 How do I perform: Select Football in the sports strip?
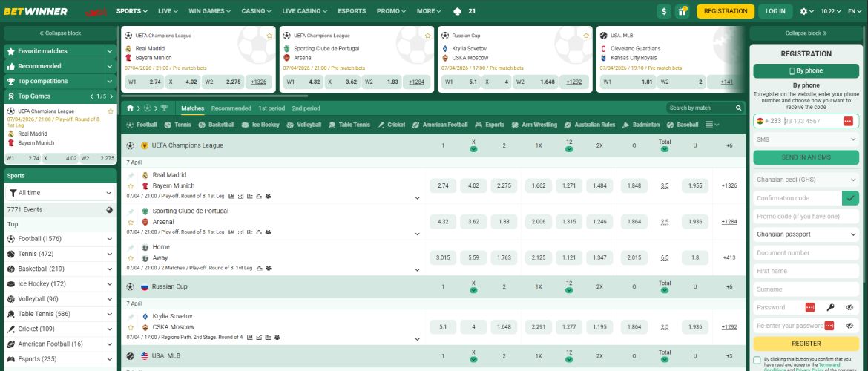(x=142, y=125)
